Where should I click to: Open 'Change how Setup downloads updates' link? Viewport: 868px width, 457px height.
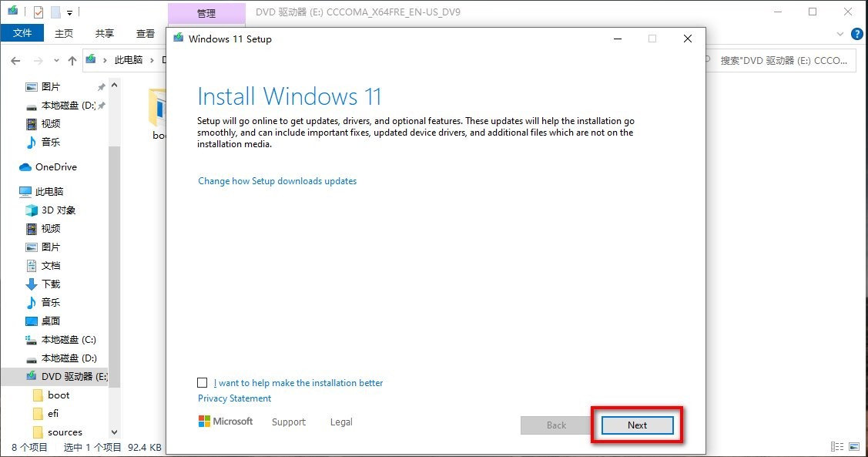coord(277,181)
